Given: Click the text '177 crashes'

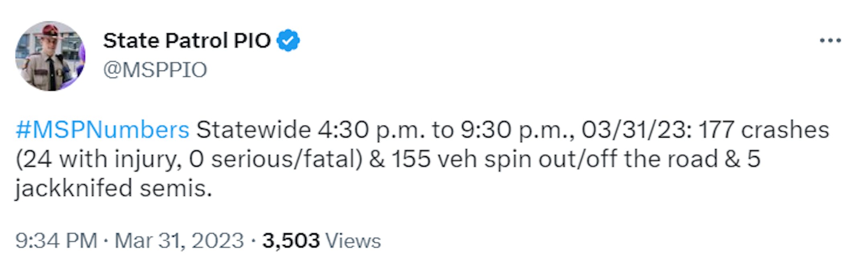Looking at the screenshot, I should [x=764, y=130].
